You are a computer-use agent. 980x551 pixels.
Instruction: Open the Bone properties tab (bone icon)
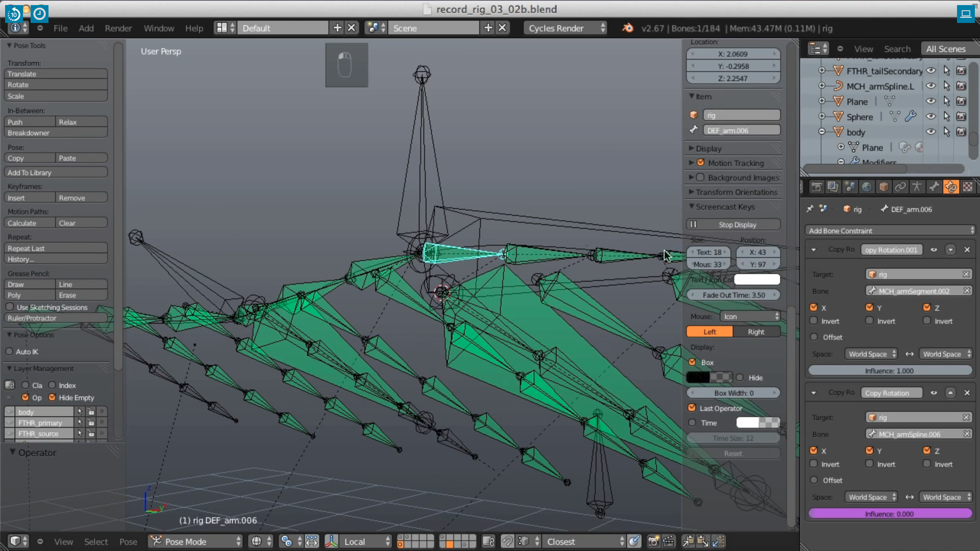coord(934,187)
